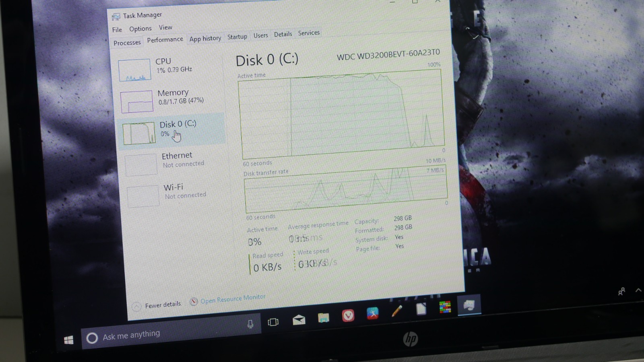Click the Task Manager taskbar icon
644x362 pixels.
[x=469, y=305]
